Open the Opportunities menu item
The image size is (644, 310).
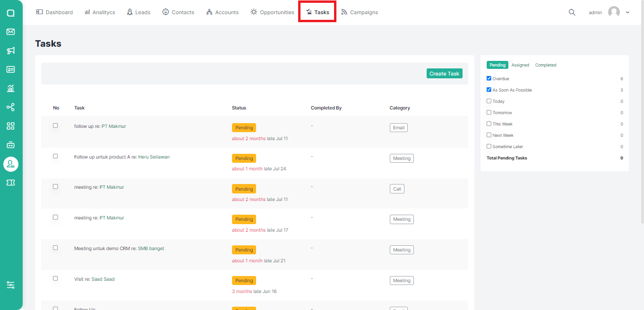[272, 12]
